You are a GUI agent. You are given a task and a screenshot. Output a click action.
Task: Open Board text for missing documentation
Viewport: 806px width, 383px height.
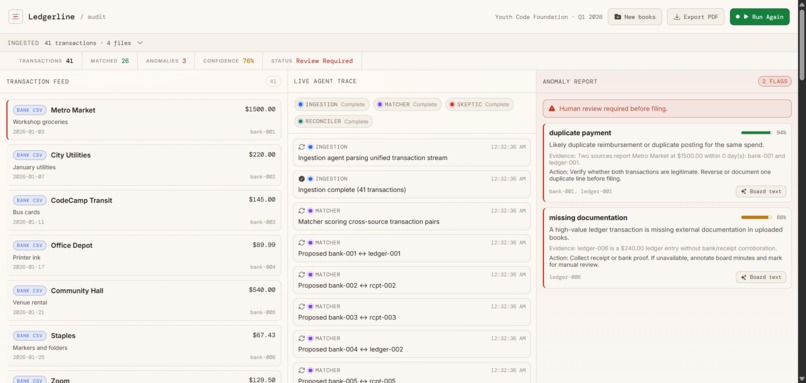point(761,277)
